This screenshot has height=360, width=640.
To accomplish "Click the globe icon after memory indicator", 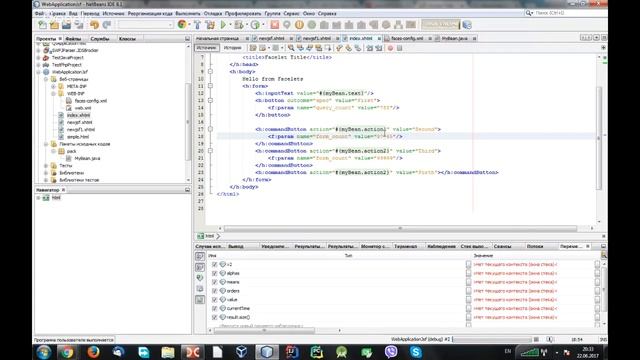I will 467,25.
